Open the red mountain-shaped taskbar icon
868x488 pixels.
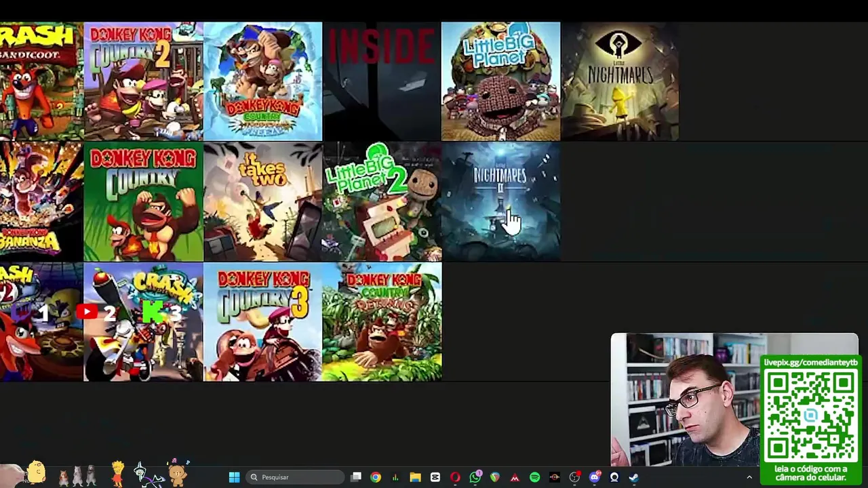point(515,477)
